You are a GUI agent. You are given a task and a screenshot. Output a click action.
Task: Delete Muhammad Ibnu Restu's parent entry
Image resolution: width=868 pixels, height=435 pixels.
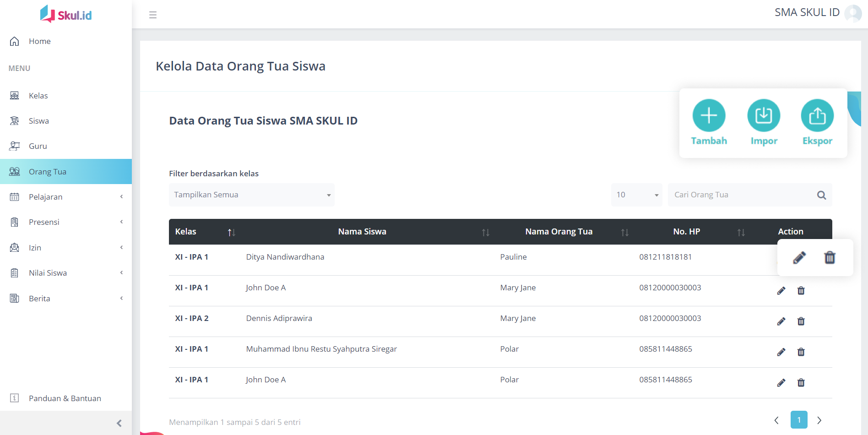[801, 352]
